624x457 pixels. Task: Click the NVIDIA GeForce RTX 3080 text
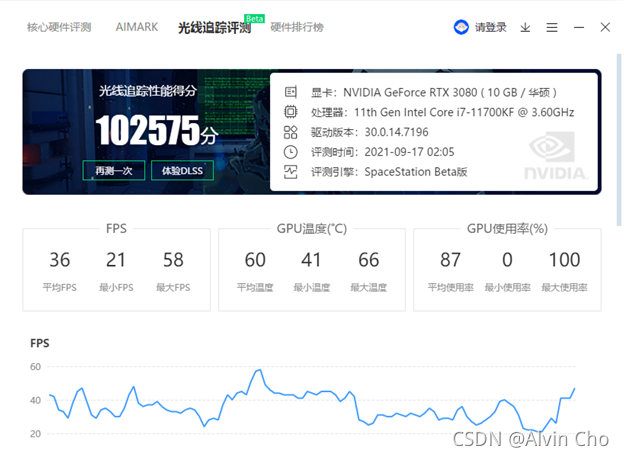[x=410, y=92]
